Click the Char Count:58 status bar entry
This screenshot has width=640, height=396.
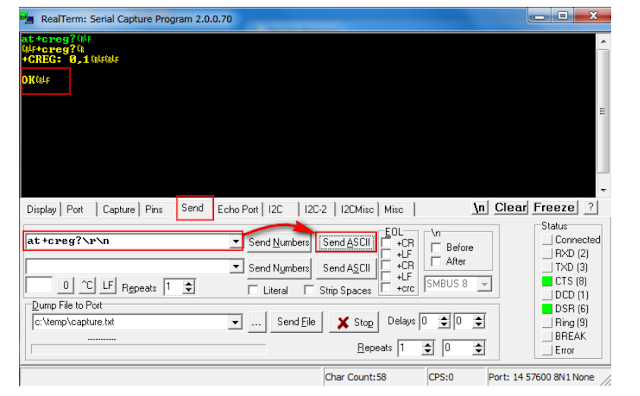[355, 377]
